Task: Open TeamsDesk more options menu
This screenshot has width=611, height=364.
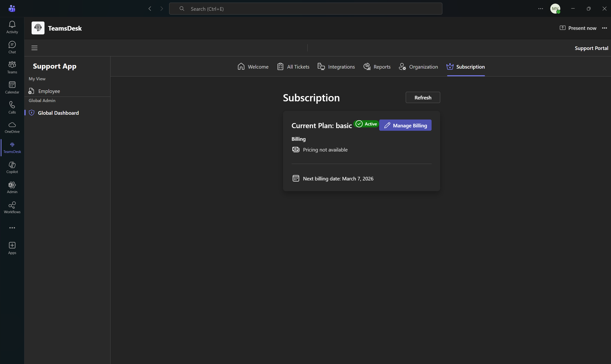Action: point(605,28)
